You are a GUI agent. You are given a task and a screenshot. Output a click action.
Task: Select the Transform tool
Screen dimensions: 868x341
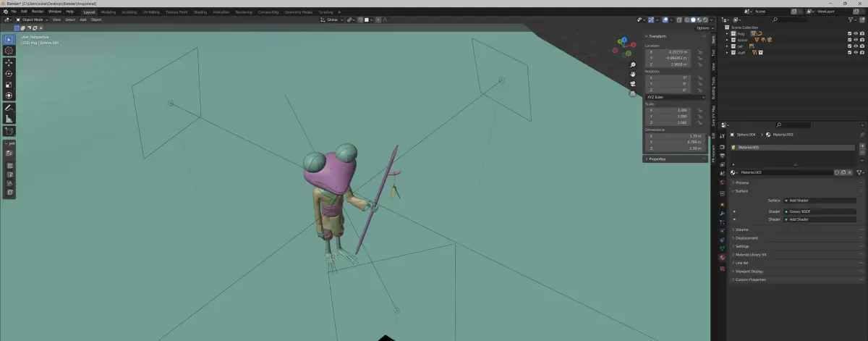(9, 95)
